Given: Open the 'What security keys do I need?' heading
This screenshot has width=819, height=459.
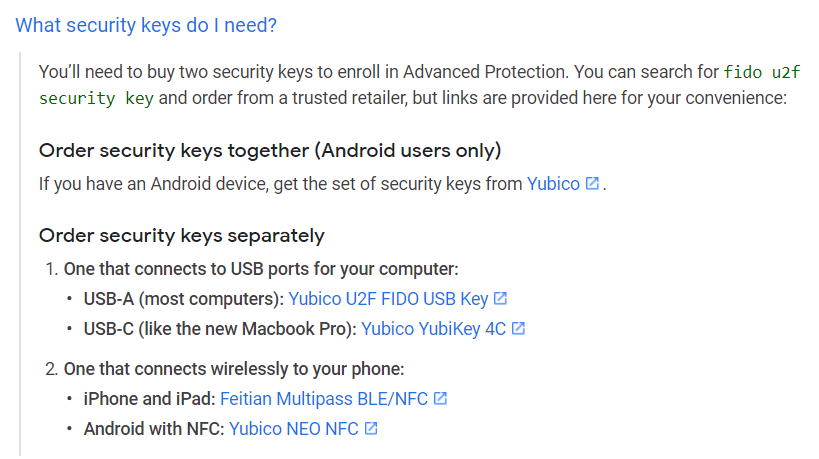Looking at the screenshot, I should pyautogui.click(x=146, y=25).
